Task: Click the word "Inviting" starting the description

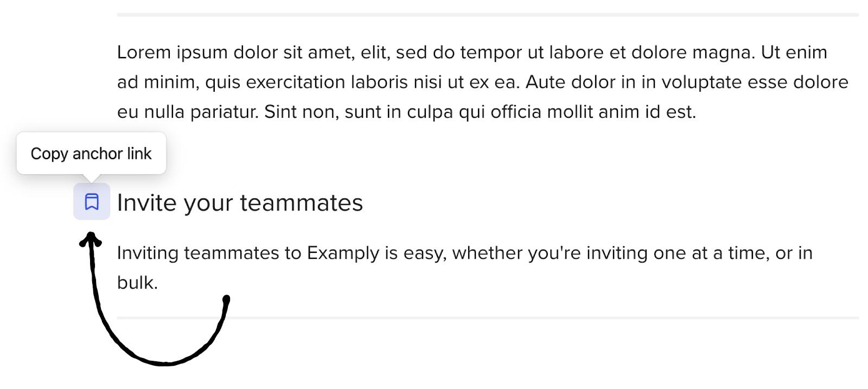Action: coord(148,253)
